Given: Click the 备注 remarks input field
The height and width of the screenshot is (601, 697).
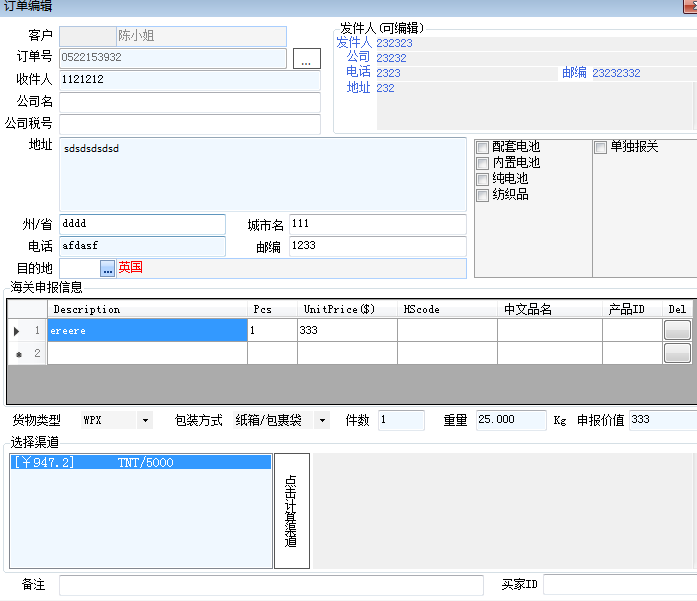Looking at the screenshot, I should tap(272, 584).
